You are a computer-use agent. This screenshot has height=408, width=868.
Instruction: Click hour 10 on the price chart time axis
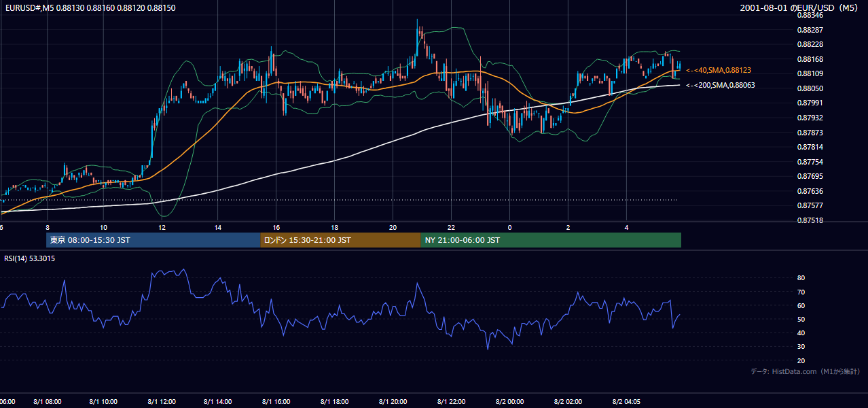(103, 227)
